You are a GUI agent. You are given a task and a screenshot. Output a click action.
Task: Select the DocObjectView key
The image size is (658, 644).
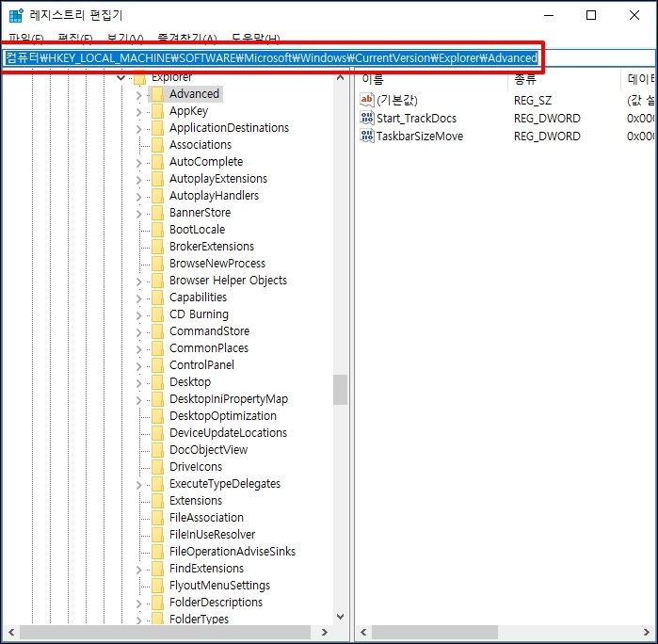209,450
